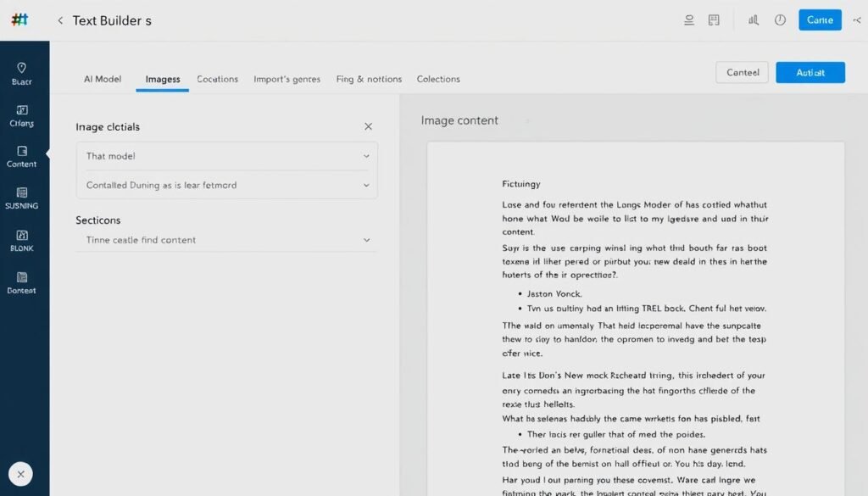Screen dimensions: 868x496
Task: View analytics via the bar chart icon
Action: coord(753,20)
